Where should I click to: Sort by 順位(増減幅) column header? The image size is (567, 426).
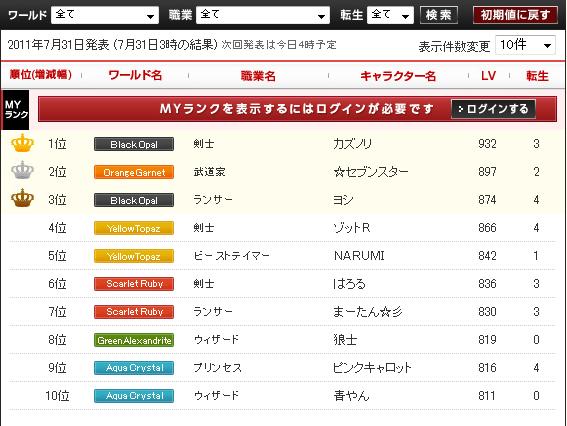click(40, 75)
